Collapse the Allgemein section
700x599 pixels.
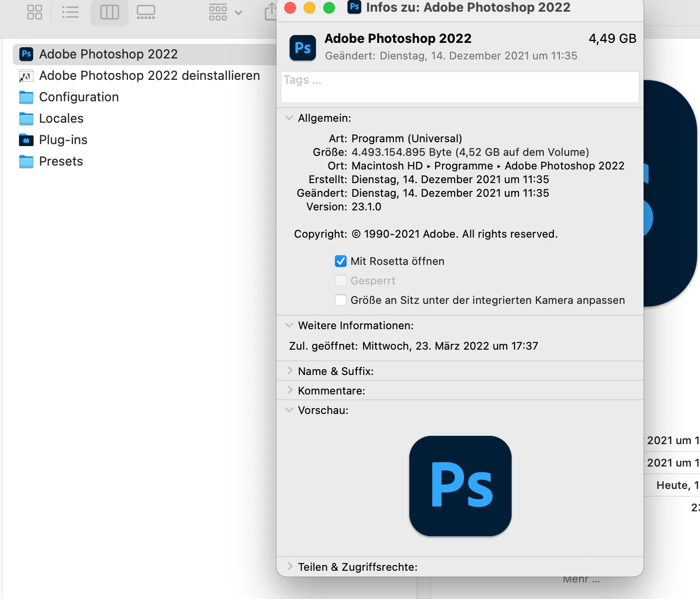point(289,118)
